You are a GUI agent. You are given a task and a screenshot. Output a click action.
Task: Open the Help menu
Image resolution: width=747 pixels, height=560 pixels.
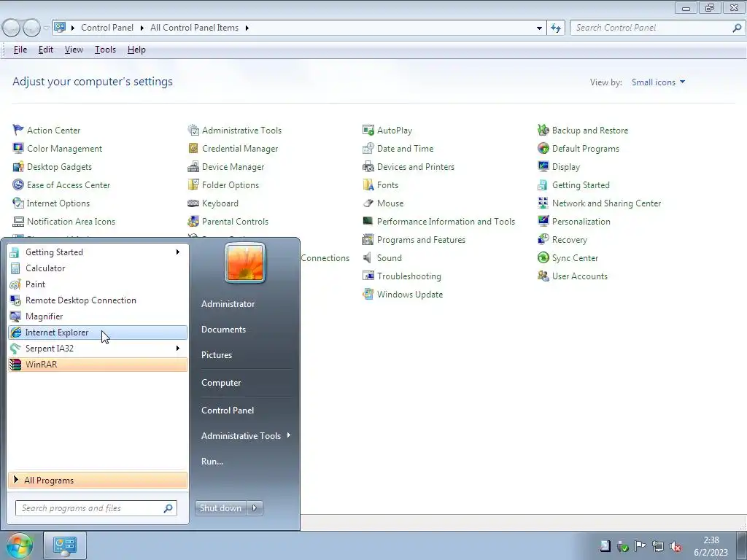[136, 50]
